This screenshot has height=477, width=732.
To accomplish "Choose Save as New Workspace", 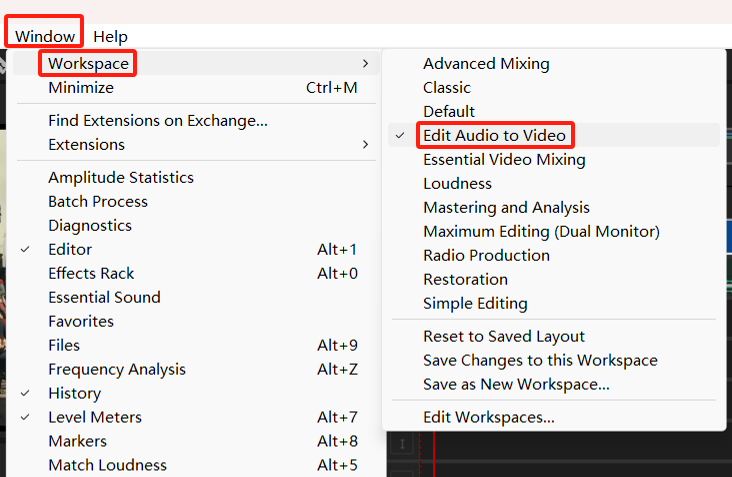I will [516, 384].
